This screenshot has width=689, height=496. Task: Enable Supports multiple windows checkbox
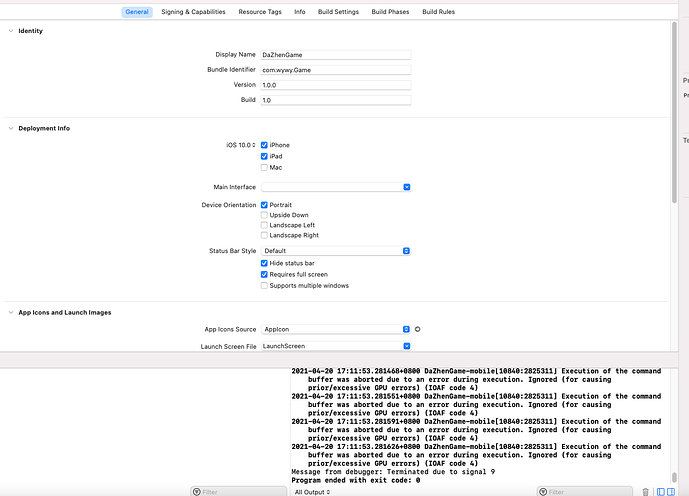264,286
